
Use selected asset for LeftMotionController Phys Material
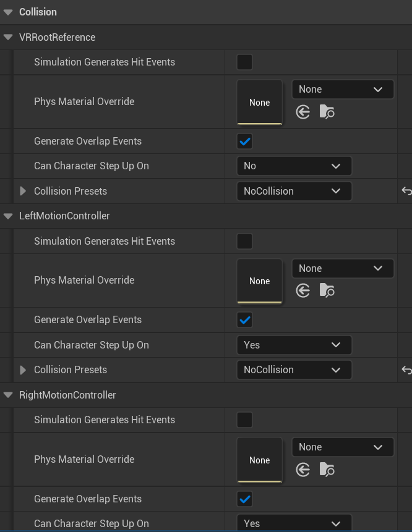tap(303, 290)
